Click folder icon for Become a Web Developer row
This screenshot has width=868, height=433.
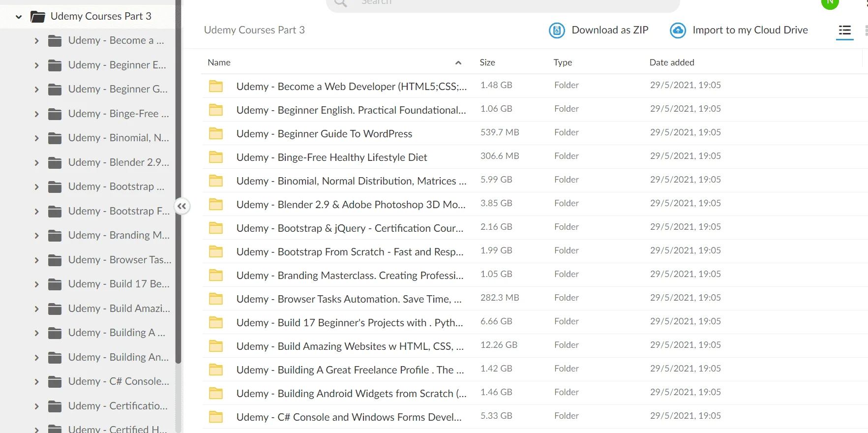(x=216, y=86)
